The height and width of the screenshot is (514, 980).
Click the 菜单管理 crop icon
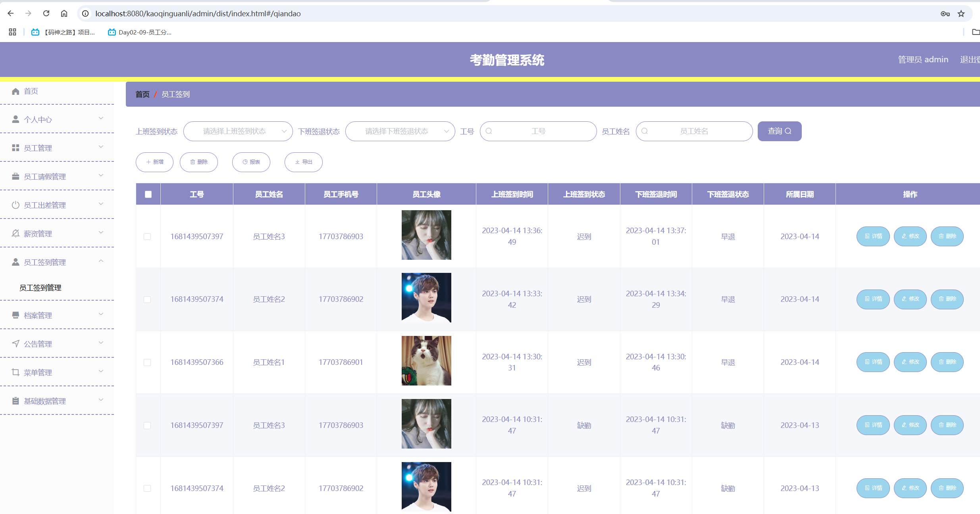coord(15,372)
